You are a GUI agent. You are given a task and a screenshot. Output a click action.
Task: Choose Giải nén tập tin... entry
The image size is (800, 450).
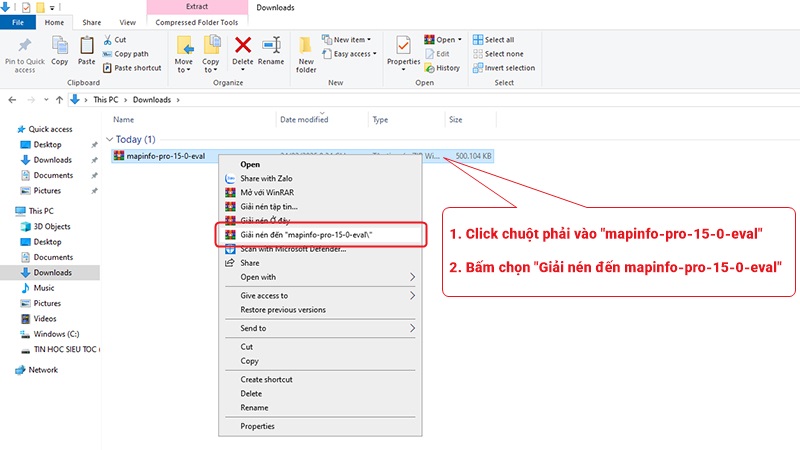pos(320,207)
